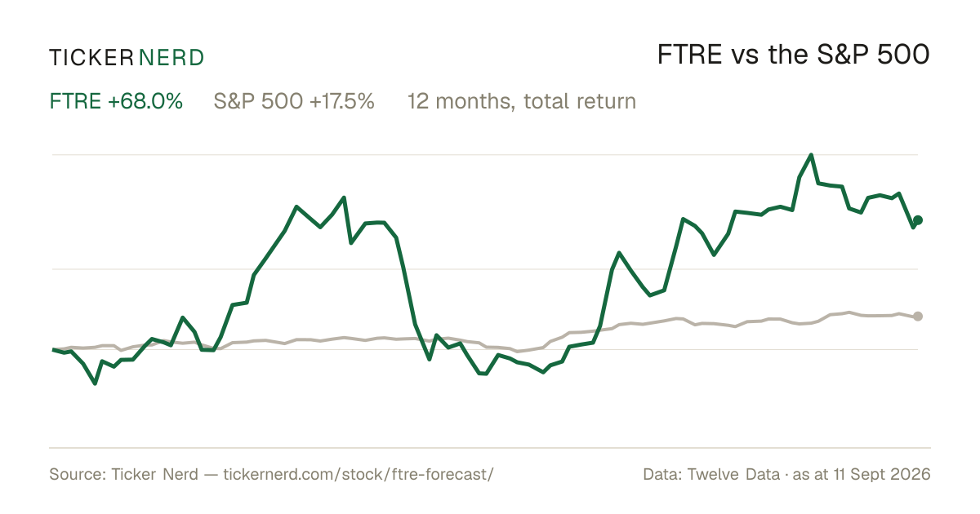Select the FTRE +68.0% legend label
Screen dimensions: 980x514
pos(116,102)
